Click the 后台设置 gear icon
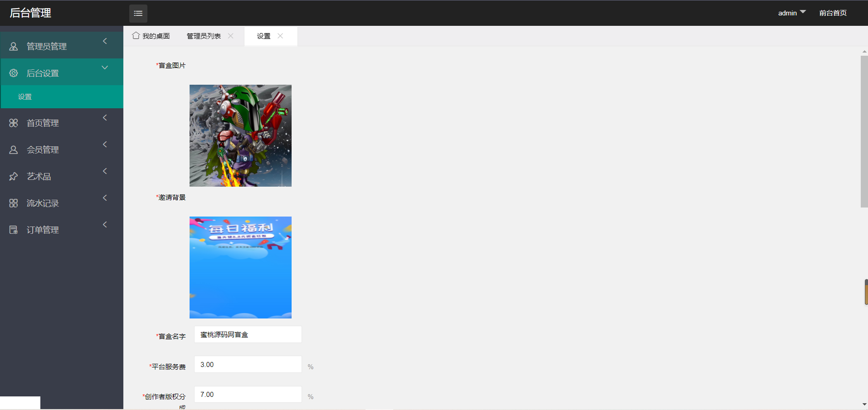Screen dimensions: 868x410 click(x=14, y=73)
